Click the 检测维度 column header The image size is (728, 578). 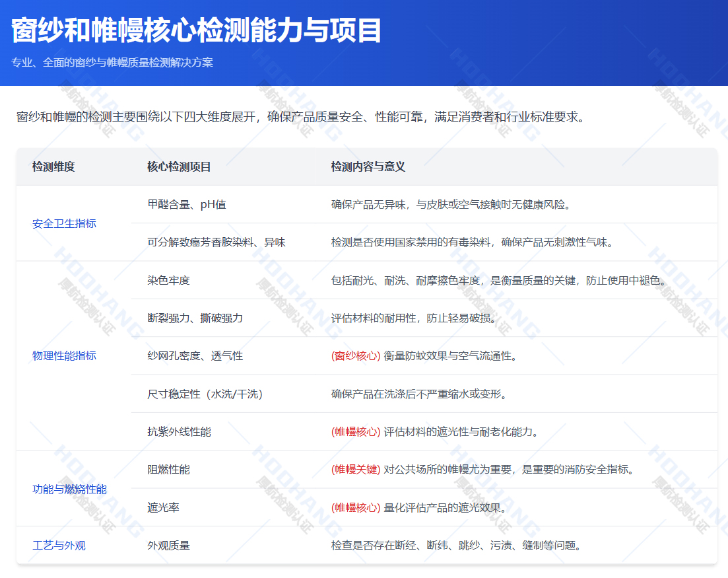53,167
